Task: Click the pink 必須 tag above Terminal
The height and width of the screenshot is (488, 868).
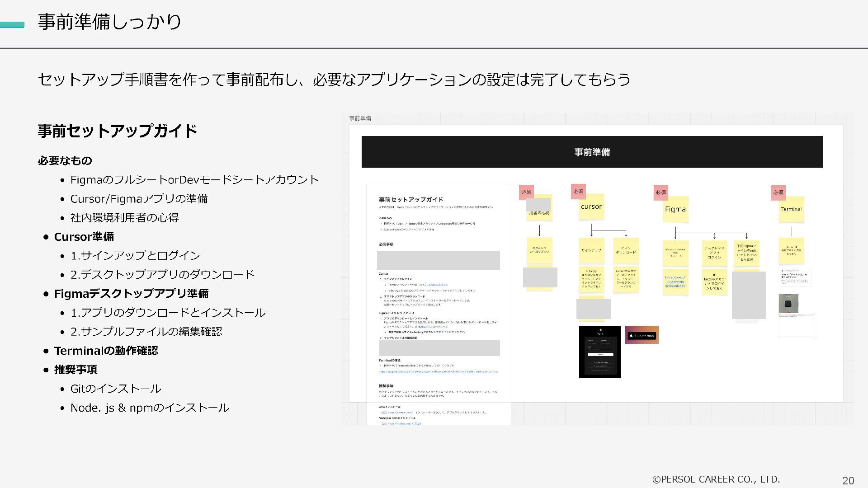Action: coord(778,192)
